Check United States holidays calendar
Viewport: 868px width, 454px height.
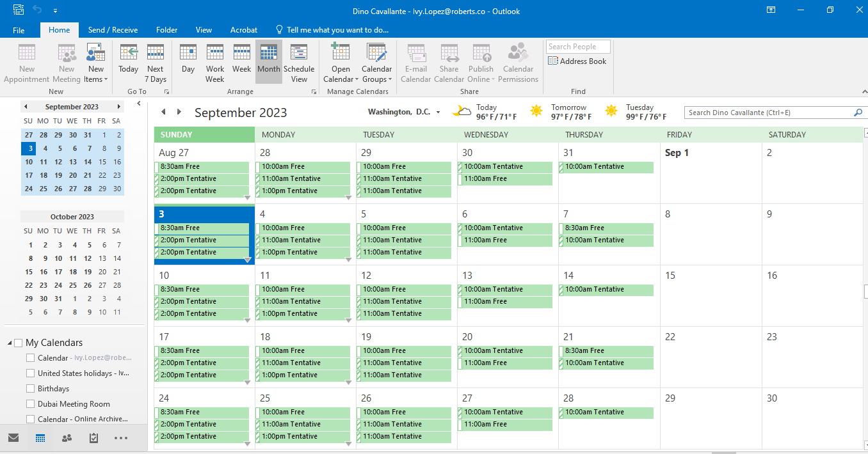click(x=30, y=373)
